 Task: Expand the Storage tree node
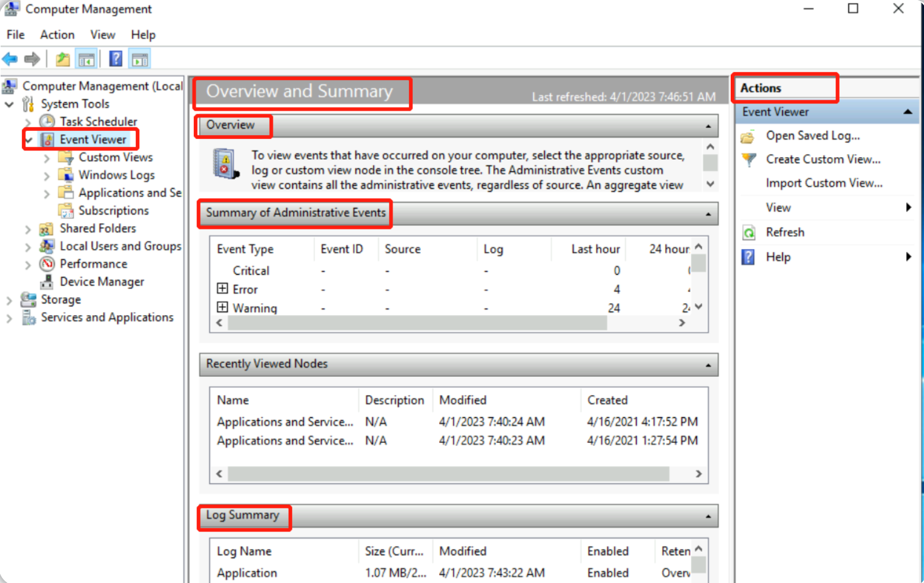pos(9,300)
